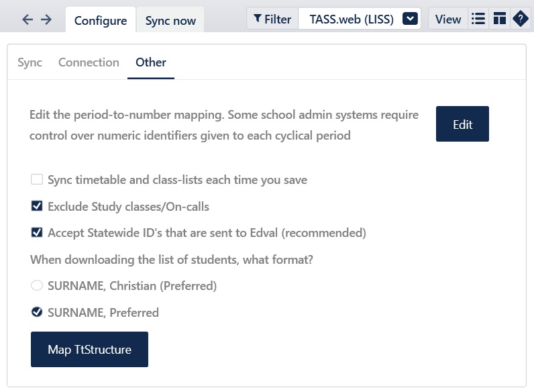
Task: Select the Configure tab
Action: coord(101,21)
